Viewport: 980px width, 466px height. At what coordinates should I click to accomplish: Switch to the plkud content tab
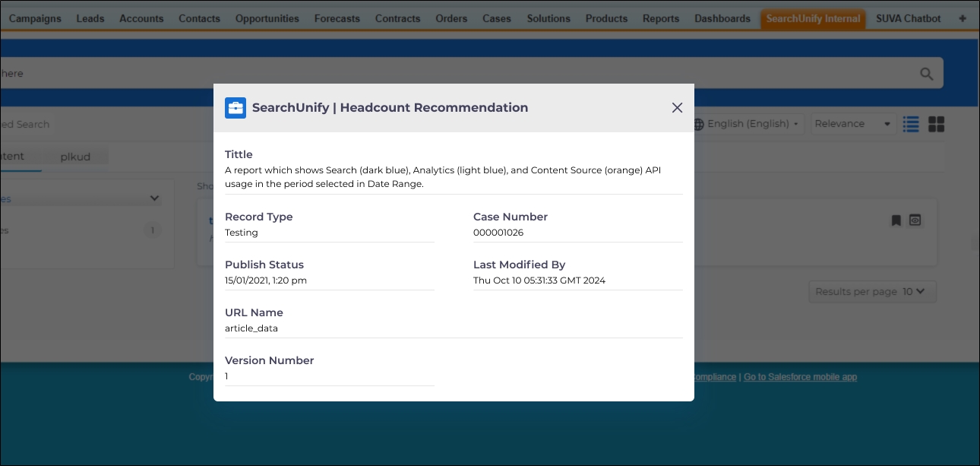(75, 157)
